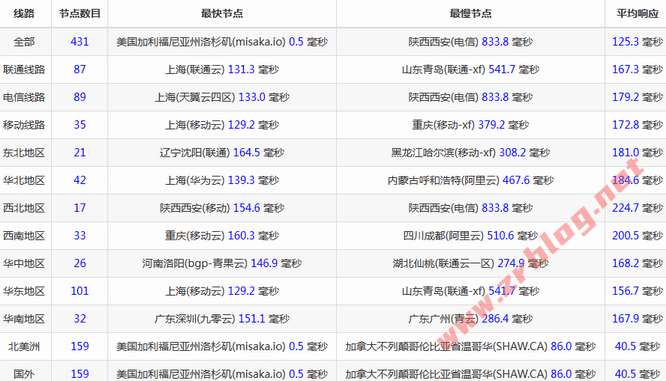Click 山东青岛(联通-xf) in the 联通线路 row
This screenshot has height=381, width=666.
pos(443,69)
